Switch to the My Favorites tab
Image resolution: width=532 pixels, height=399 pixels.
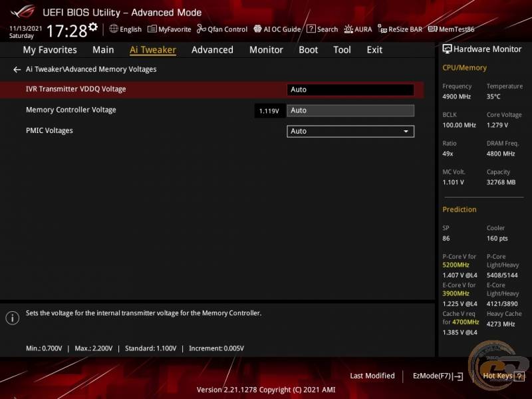click(50, 50)
